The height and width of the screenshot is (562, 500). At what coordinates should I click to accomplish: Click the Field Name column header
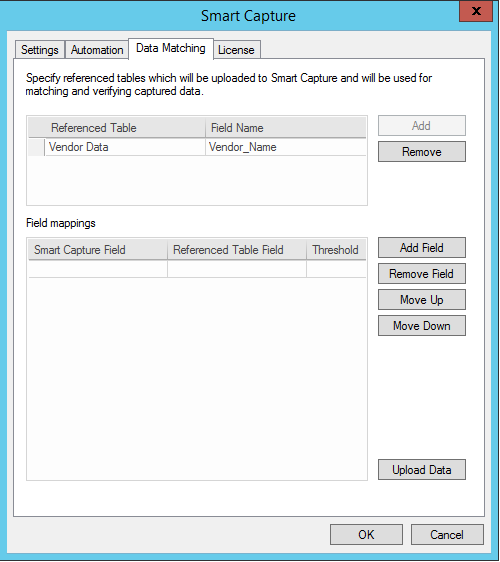[x=286, y=128]
